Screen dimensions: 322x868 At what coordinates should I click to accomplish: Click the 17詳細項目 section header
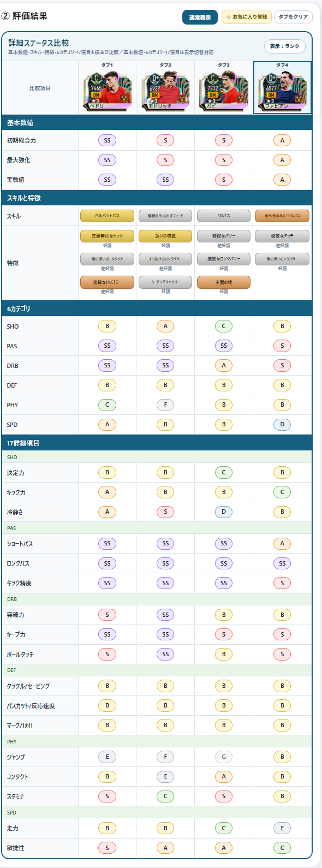[x=157, y=443]
